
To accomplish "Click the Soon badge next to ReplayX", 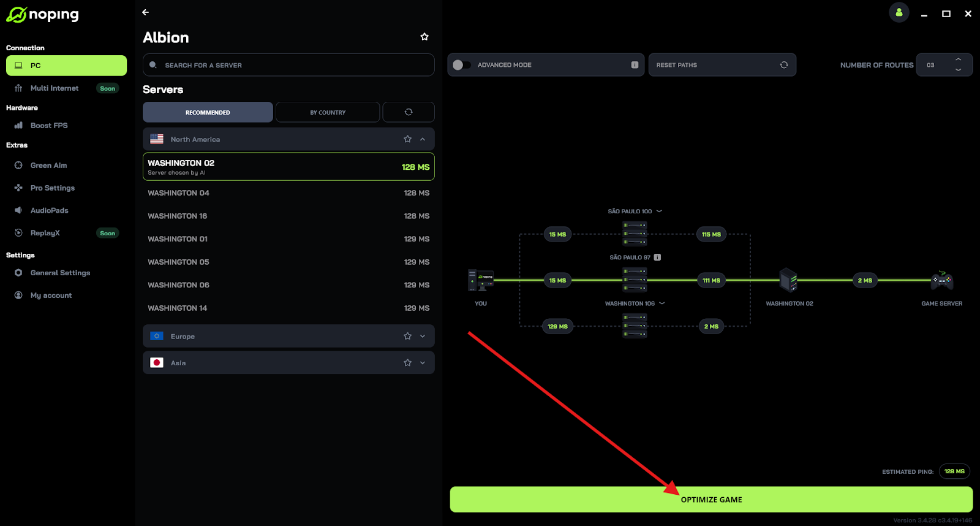I will (x=108, y=233).
